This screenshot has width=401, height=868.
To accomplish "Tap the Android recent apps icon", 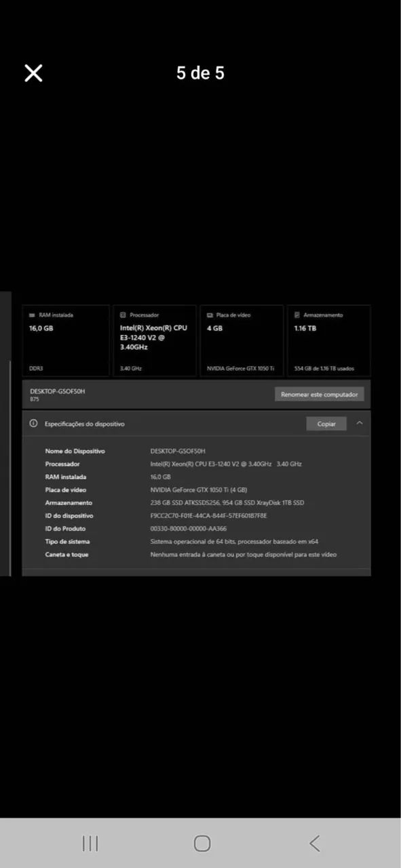I will click(90, 843).
